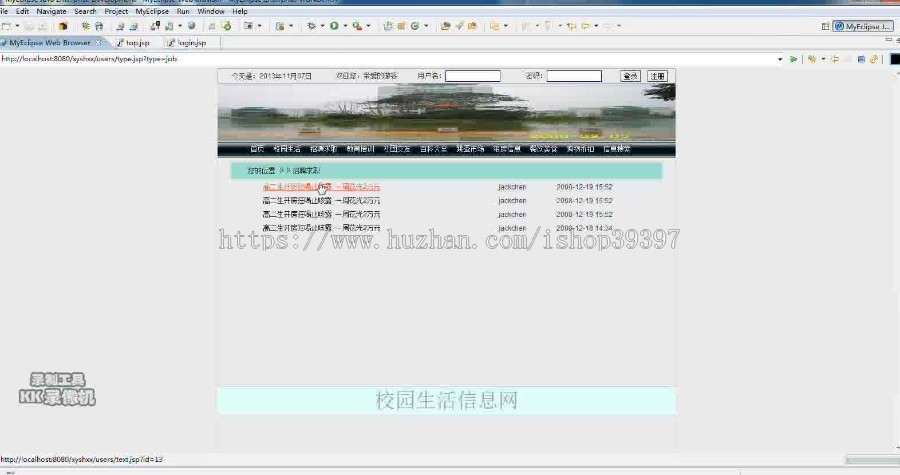Open the Help menu

click(x=240, y=11)
